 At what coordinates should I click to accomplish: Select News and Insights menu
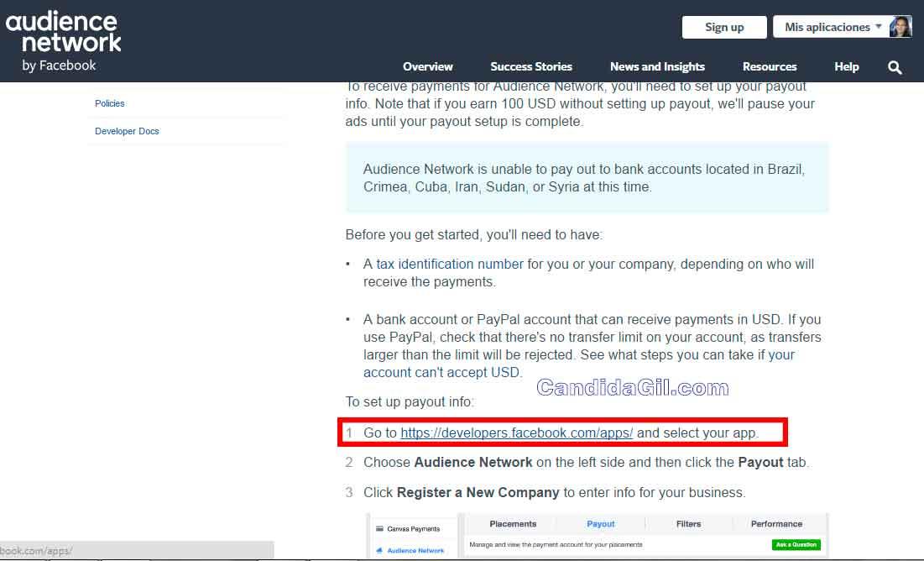click(657, 66)
